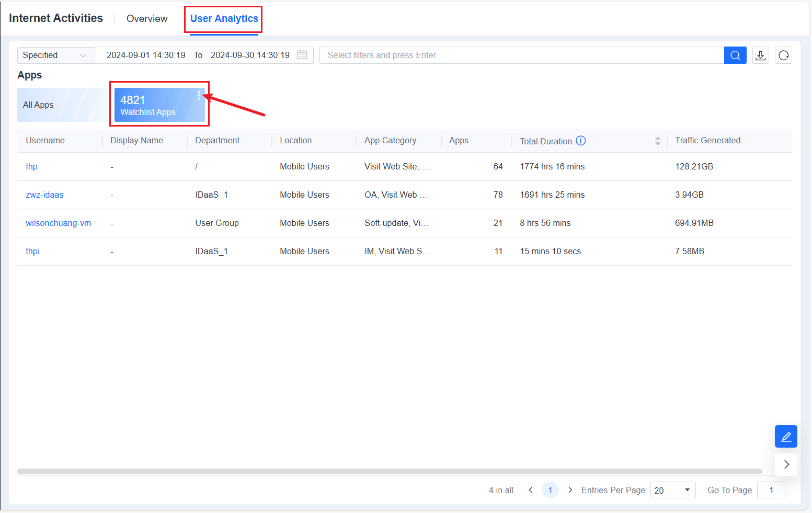The image size is (812, 513).
Task: Click the Department column header
Action: (x=218, y=140)
